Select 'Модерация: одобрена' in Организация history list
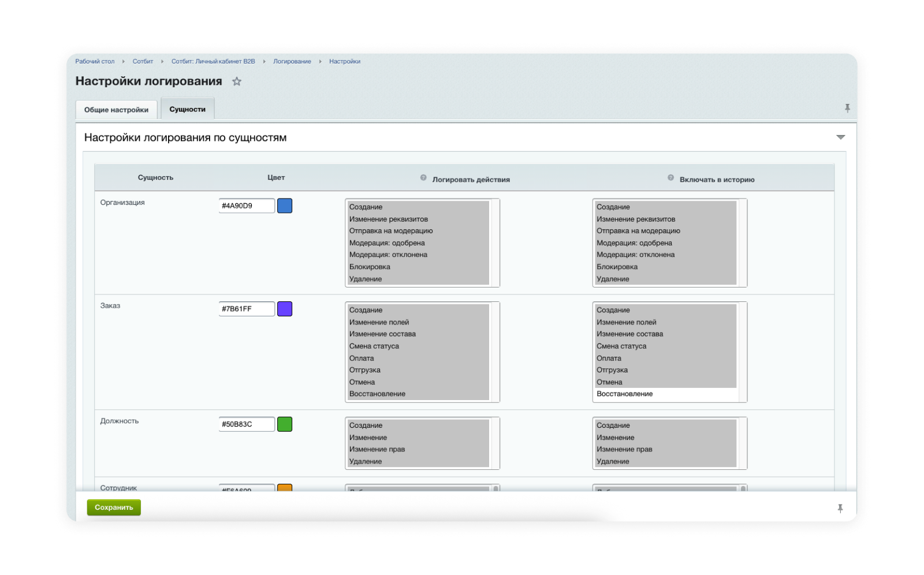The width and height of the screenshot is (924, 575). [x=666, y=243]
